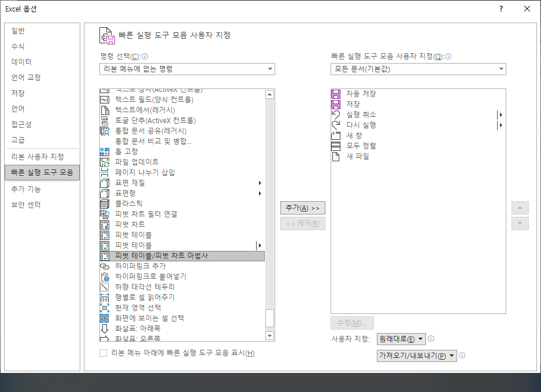Click the 표면 재질 icon
This screenshot has width=541, height=392.
[105, 183]
